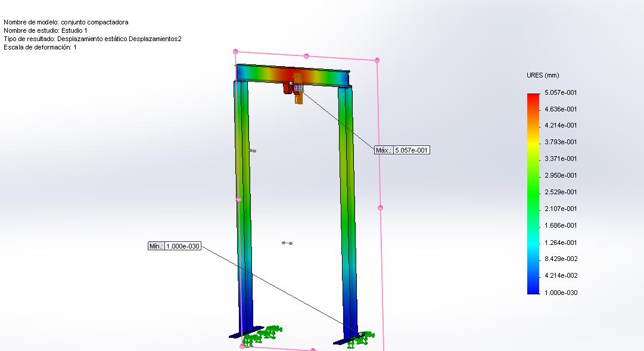Click the Máx. 5.057e-001 annotation label
Image resolution: width=644 pixels, height=351 pixels.
402,150
